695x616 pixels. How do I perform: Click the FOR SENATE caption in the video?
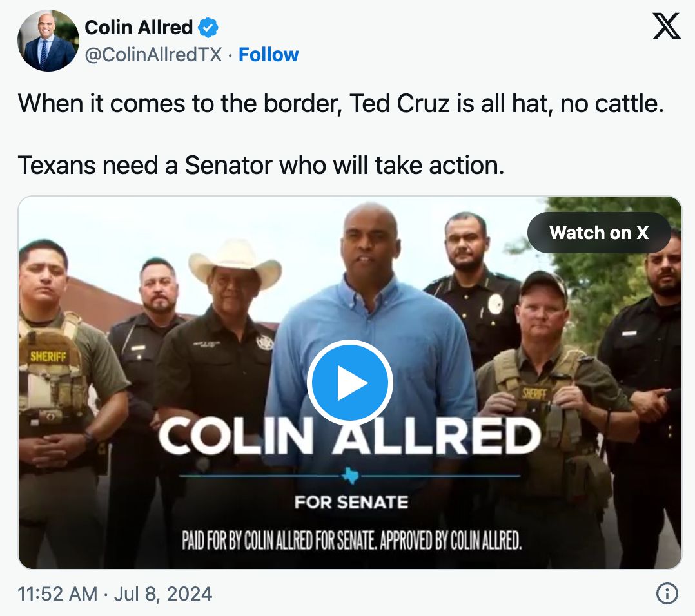tap(351, 502)
